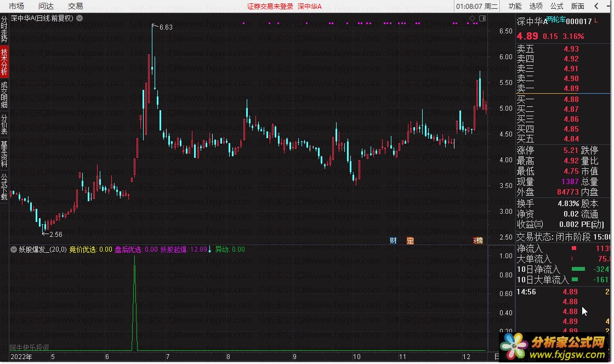Click 买四 price 4.85
The image size is (614, 364).
pos(571,129)
